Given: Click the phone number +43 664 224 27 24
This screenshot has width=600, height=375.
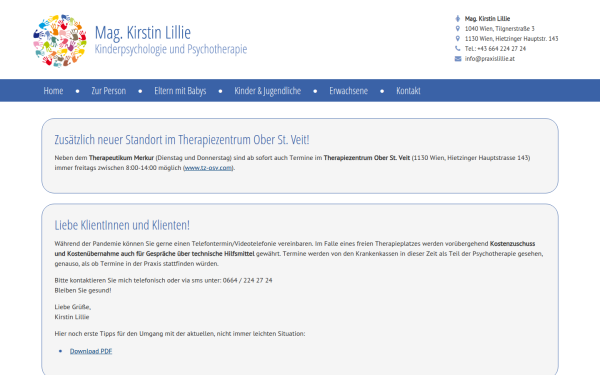Looking at the screenshot, I should pyautogui.click(x=502, y=49).
